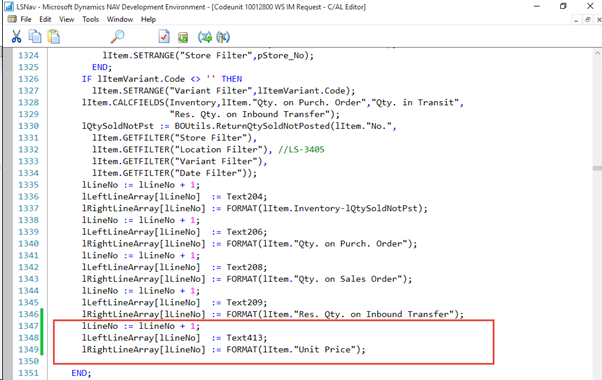Click the vertical scrollbar thumb
The height and width of the screenshot is (380, 602).
point(597,168)
